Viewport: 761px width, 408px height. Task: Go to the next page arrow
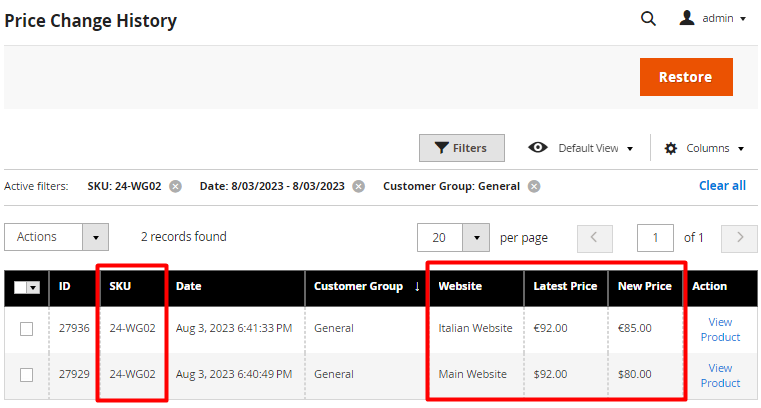tap(739, 238)
